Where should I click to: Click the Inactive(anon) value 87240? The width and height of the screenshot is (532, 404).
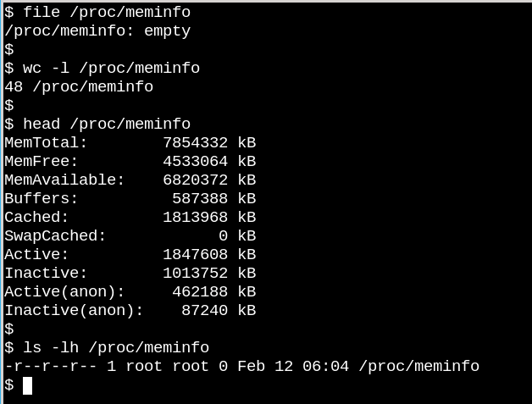(204, 311)
